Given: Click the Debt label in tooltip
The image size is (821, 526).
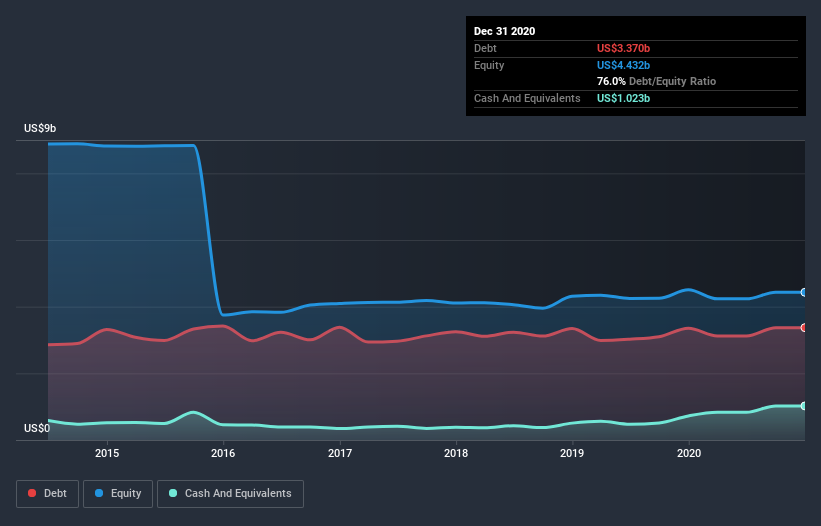Looking at the screenshot, I should (x=485, y=48).
